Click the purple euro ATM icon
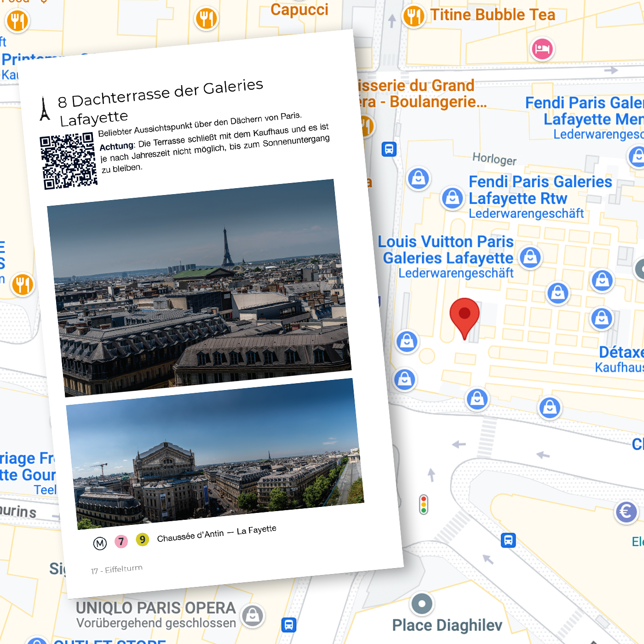Image resolution: width=644 pixels, height=644 pixels. pyautogui.click(x=626, y=512)
